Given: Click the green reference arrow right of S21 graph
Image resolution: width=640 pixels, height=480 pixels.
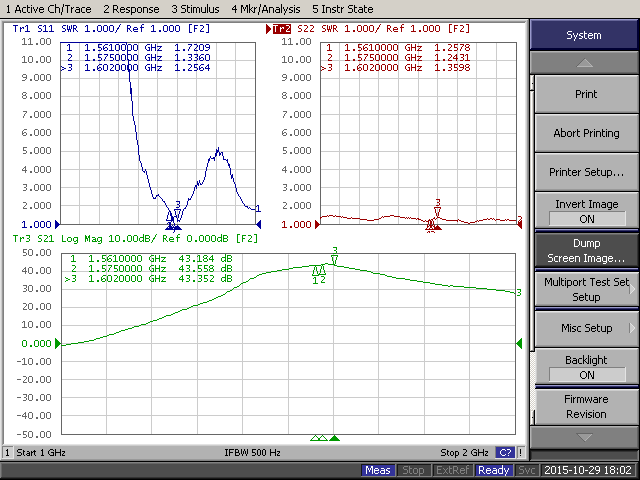Looking at the screenshot, I should (519, 343).
